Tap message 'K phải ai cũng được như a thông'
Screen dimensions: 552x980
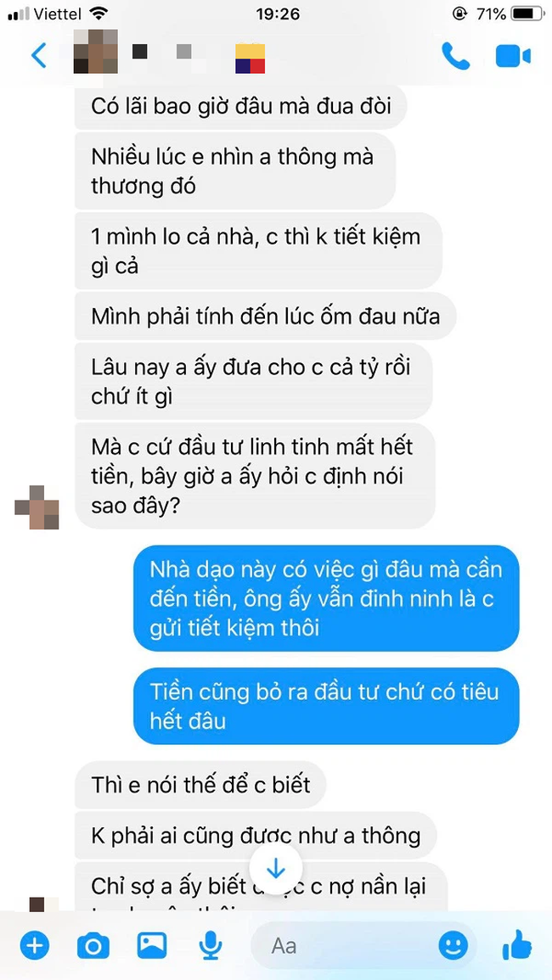(256, 835)
